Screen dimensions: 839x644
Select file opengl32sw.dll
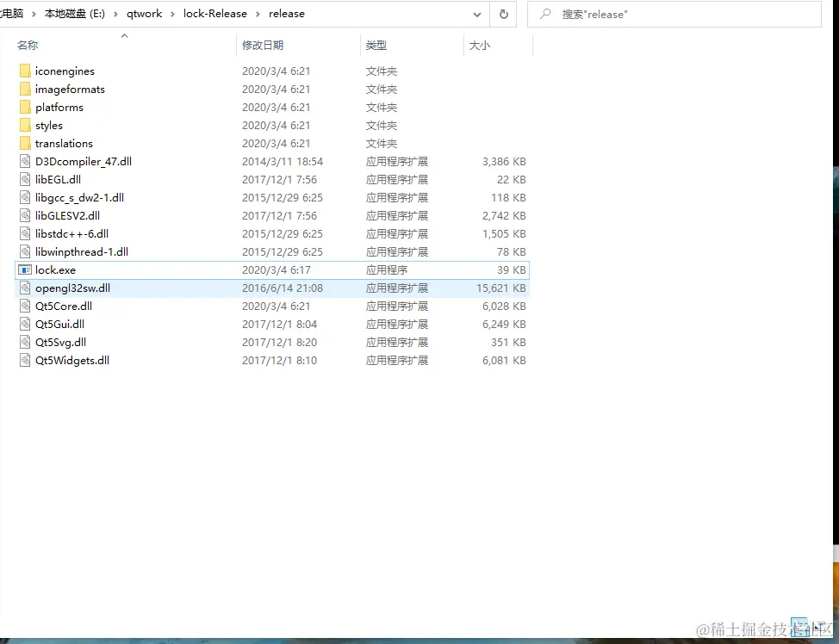point(72,288)
